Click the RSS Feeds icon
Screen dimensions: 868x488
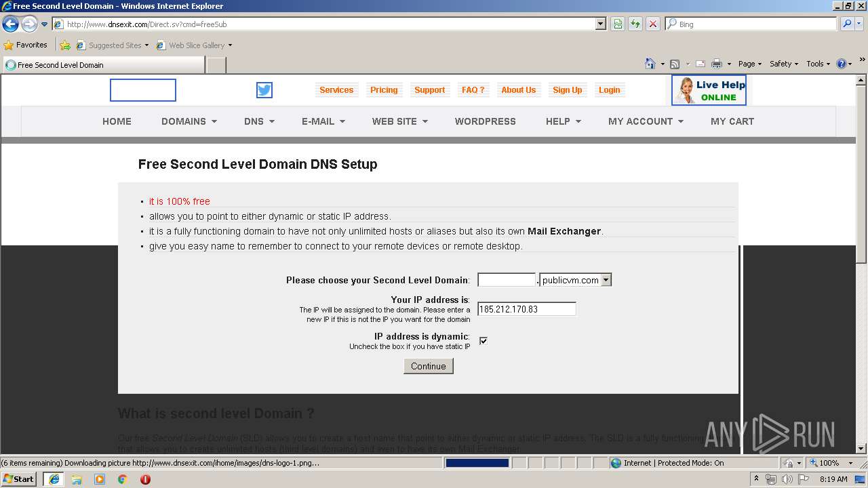(675, 64)
